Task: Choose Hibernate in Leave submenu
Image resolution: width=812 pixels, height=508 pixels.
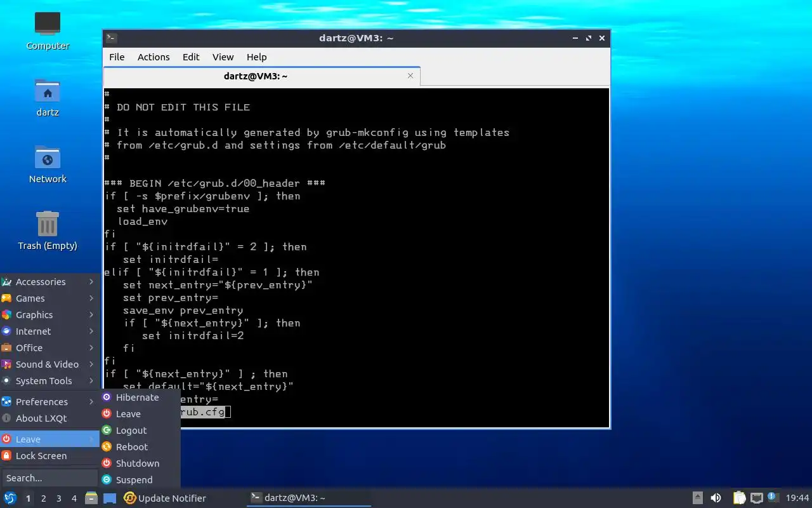Action: click(140, 398)
